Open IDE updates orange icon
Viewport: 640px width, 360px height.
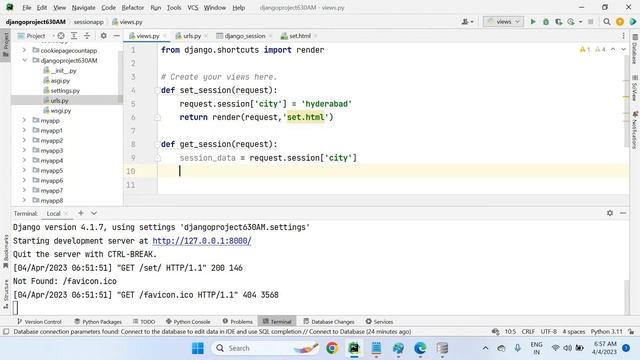(x=620, y=22)
